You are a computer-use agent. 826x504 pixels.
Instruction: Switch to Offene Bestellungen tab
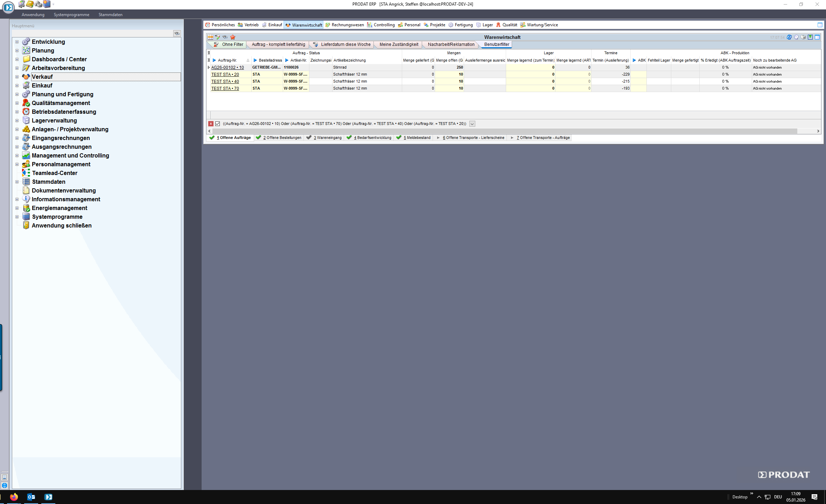pyautogui.click(x=282, y=138)
